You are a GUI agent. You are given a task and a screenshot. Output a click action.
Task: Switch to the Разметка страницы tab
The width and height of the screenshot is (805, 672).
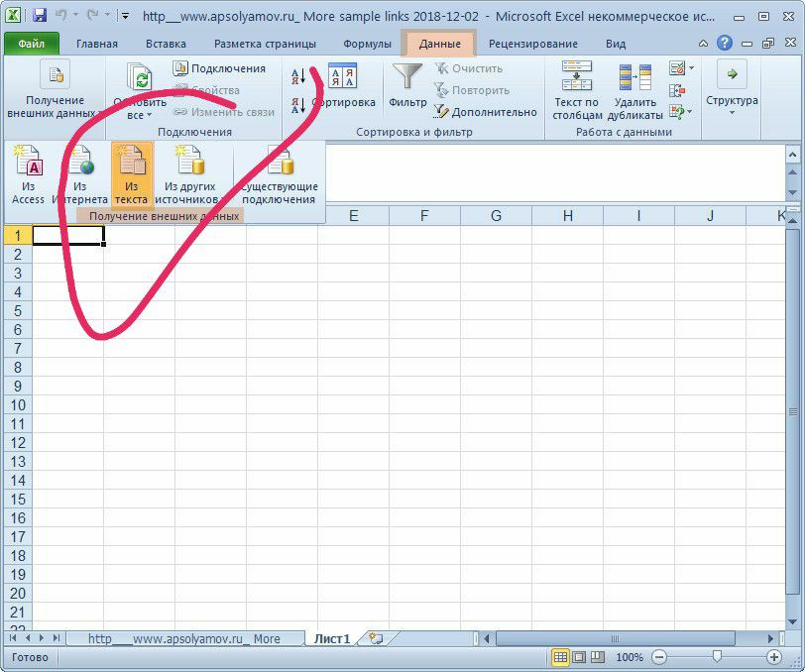(265, 45)
